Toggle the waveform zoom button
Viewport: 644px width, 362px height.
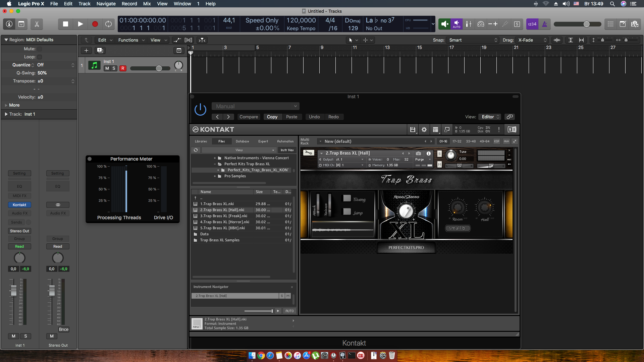click(x=557, y=40)
